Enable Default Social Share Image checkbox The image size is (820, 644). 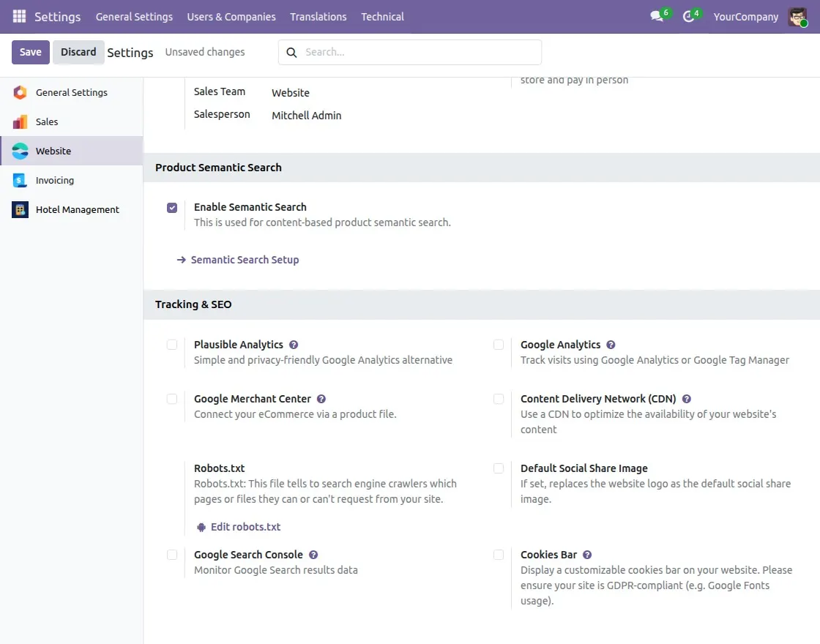coord(499,468)
